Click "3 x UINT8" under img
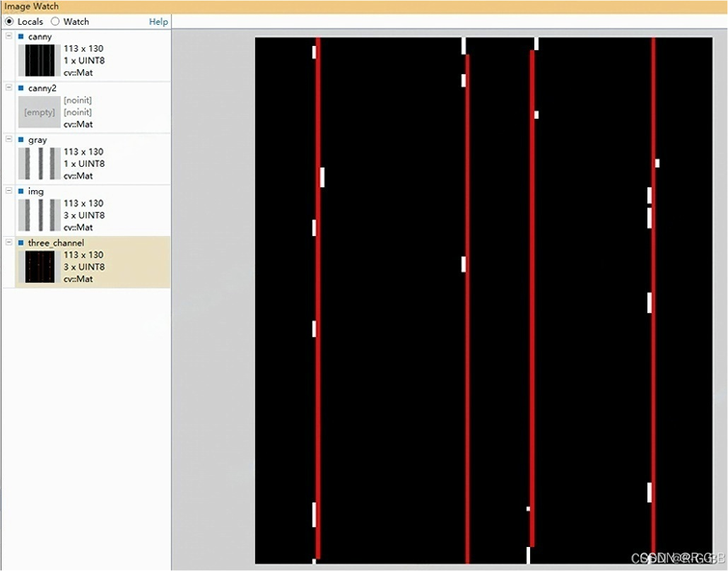 pyautogui.click(x=84, y=215)
